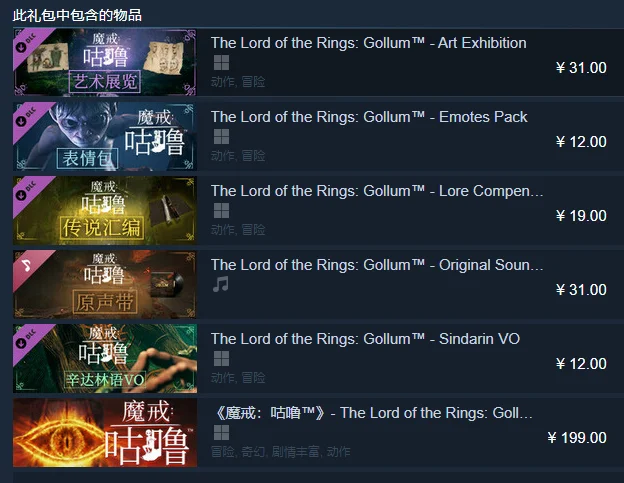Click Windows icon under Lore Compendium title
The image size is (624, 483).
tap(221, 210)
